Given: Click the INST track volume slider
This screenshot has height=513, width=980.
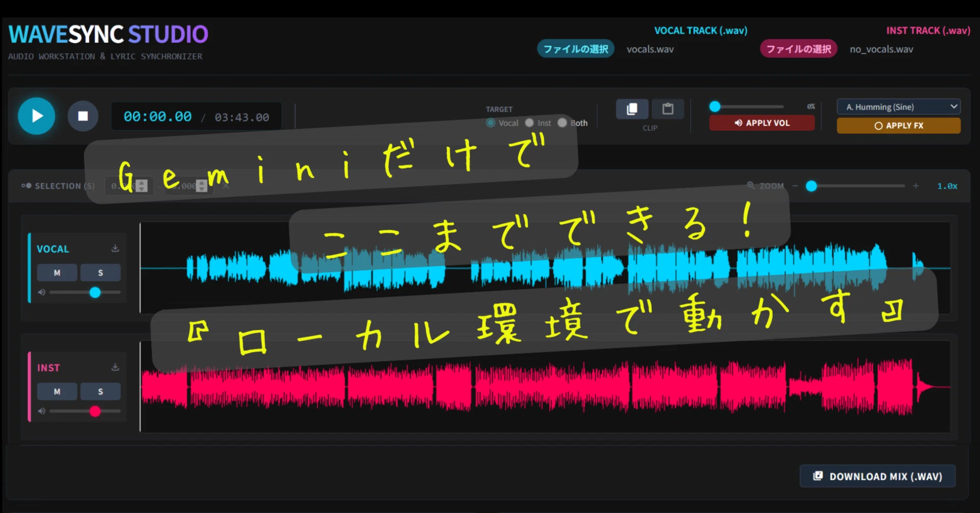Looking at the screenshot, I should click(85, 411).
